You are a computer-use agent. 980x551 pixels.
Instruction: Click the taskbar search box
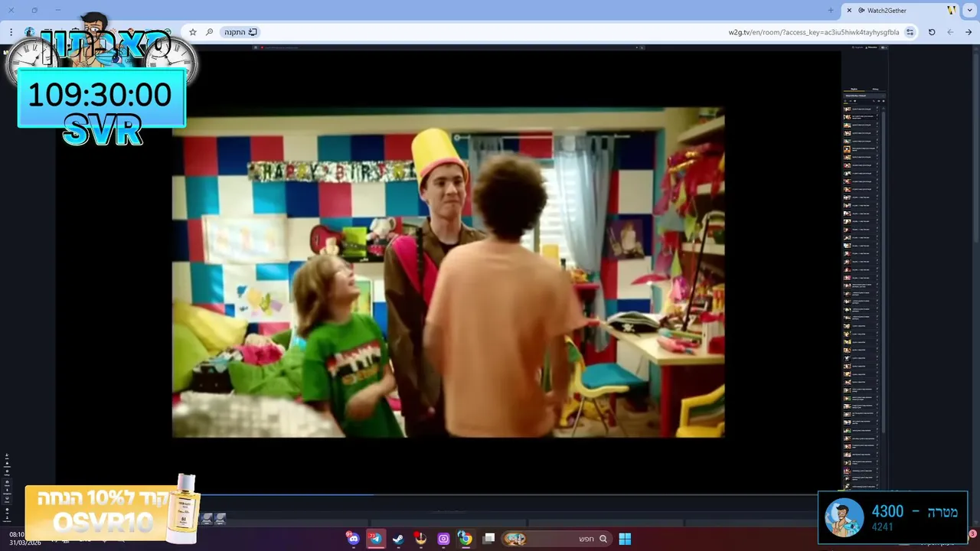pyautogui.click(x=557, y=539)
